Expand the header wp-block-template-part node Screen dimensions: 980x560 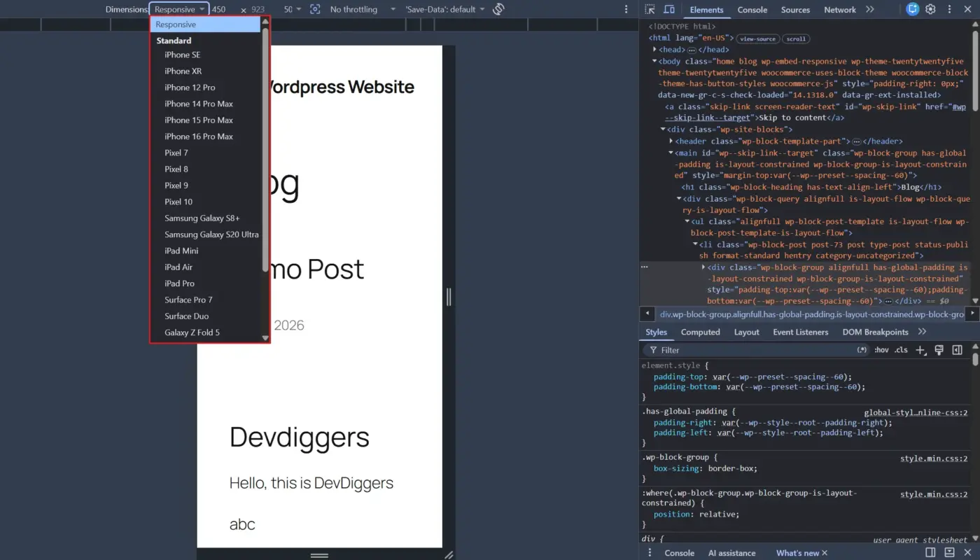point(671,141)
